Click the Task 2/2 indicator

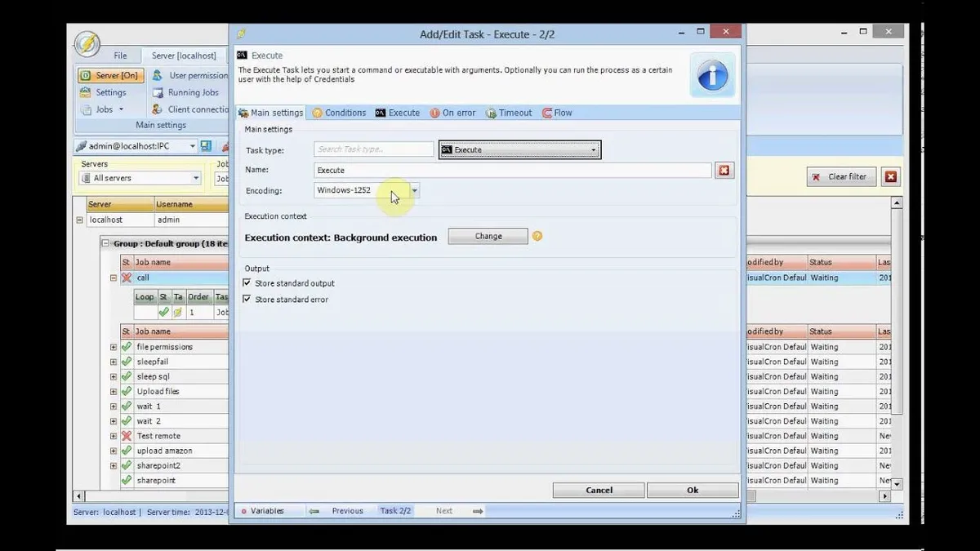pos(396,511)
